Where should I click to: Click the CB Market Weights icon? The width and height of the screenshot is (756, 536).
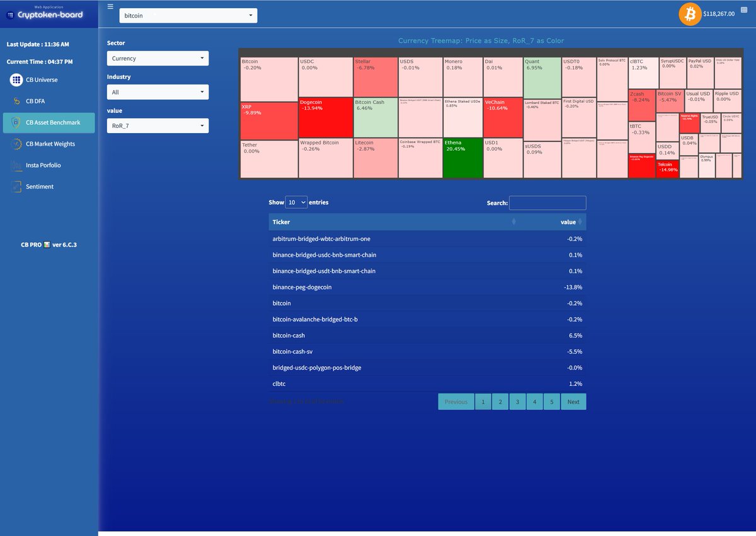[16, 144]
